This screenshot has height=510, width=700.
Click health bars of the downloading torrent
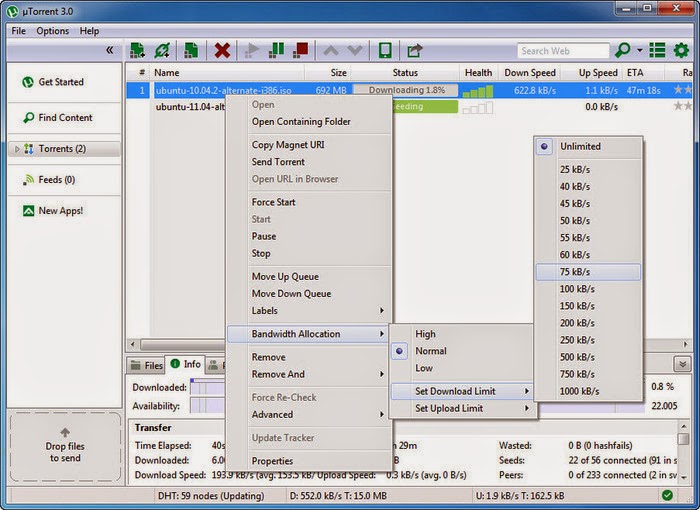pyautogui.click(x=478, y=91)
